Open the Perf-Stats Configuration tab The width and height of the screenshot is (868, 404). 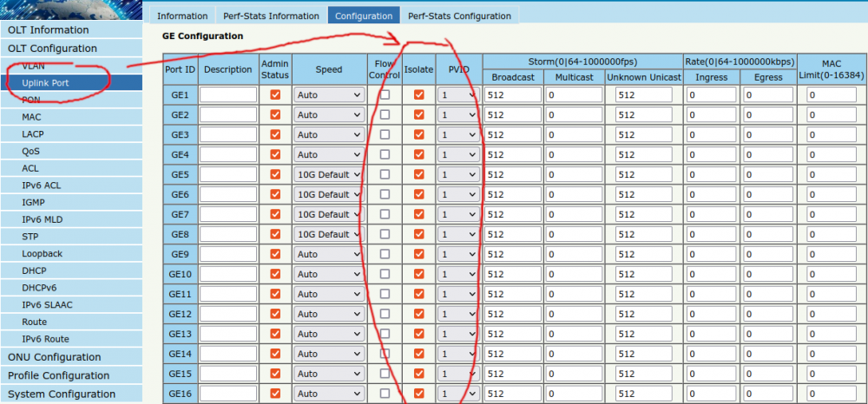point(459,16)
